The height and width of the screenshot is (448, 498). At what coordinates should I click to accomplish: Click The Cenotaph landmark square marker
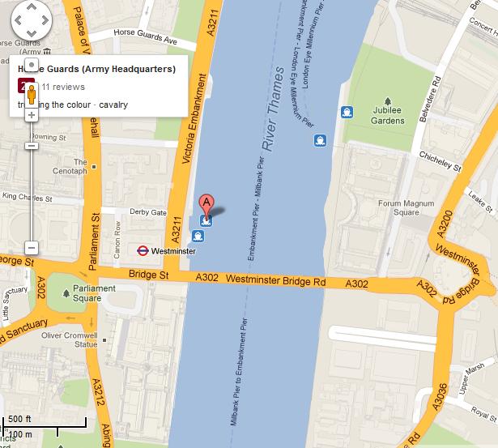tap(94, 167)
